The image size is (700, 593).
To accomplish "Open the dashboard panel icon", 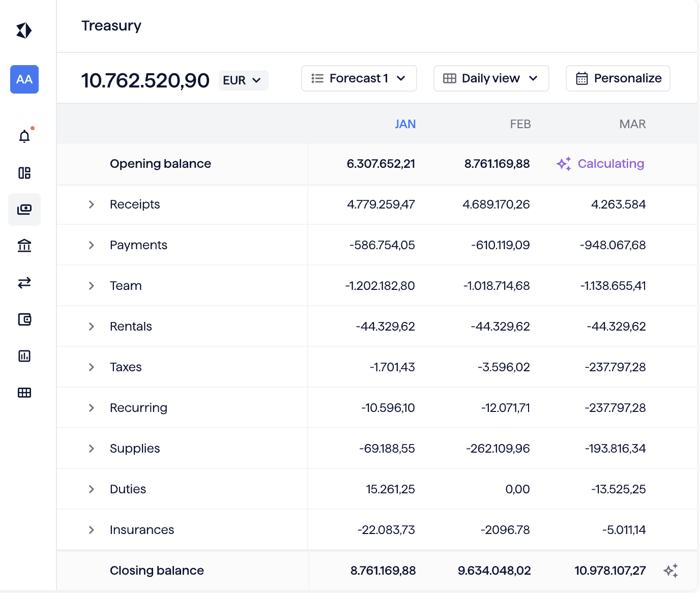I will pos(24,173).
